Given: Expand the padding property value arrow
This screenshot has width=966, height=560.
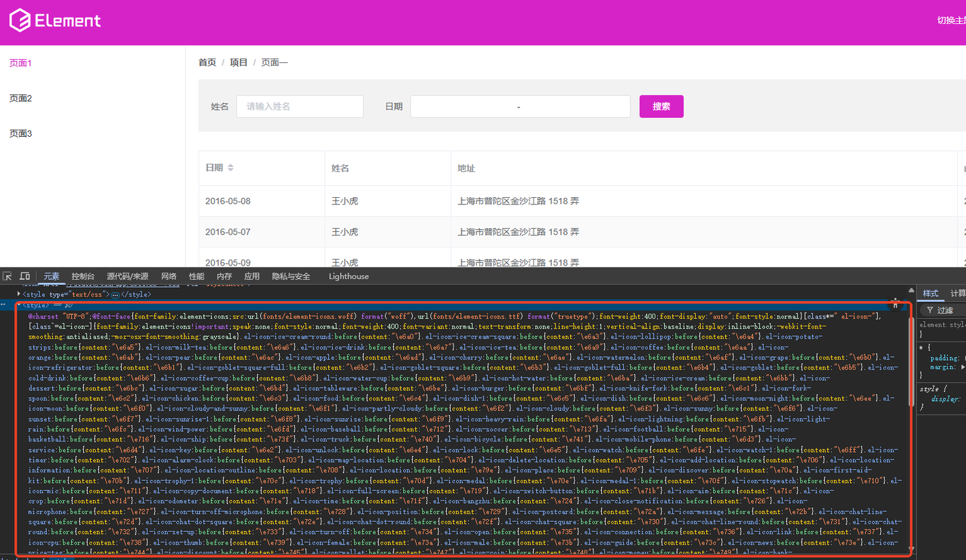Looking at the screenshot, I should [x=963, y=357].
